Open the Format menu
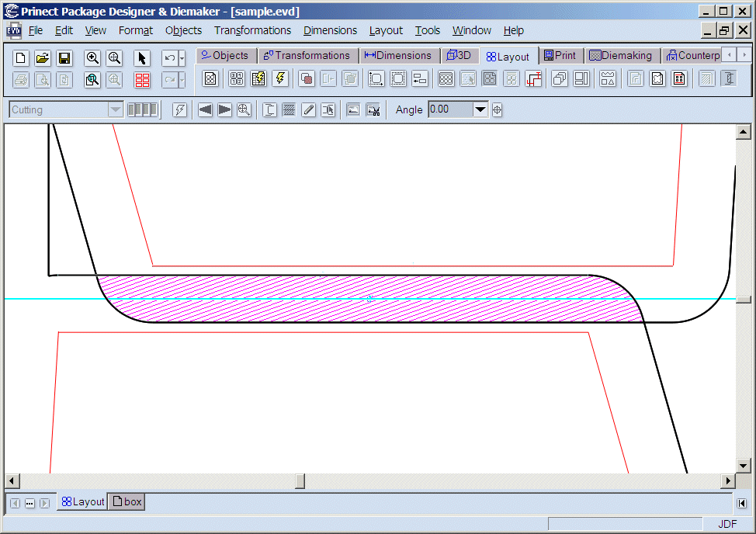The width and height of the screenshot is (756, 534). tap(136, 30)
